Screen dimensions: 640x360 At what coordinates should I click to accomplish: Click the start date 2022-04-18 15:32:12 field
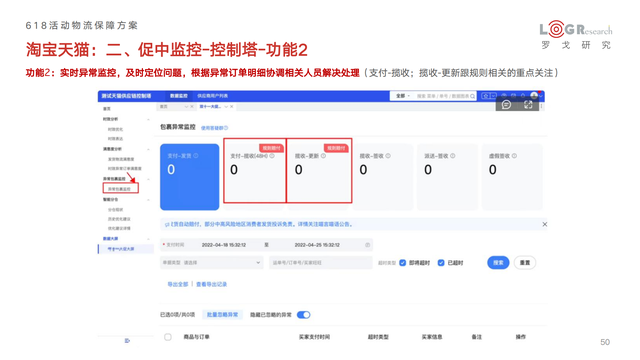point(224,245)
